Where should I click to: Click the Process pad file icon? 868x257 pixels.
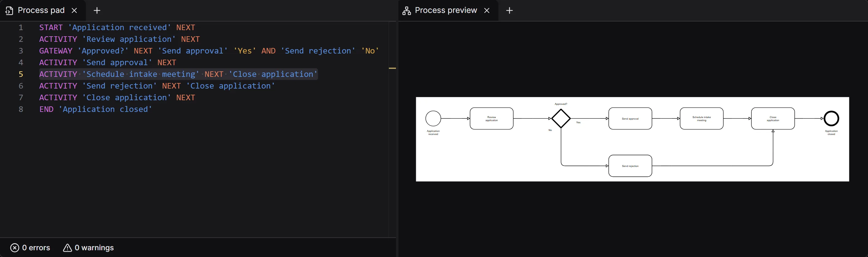(x=10, y=11)
